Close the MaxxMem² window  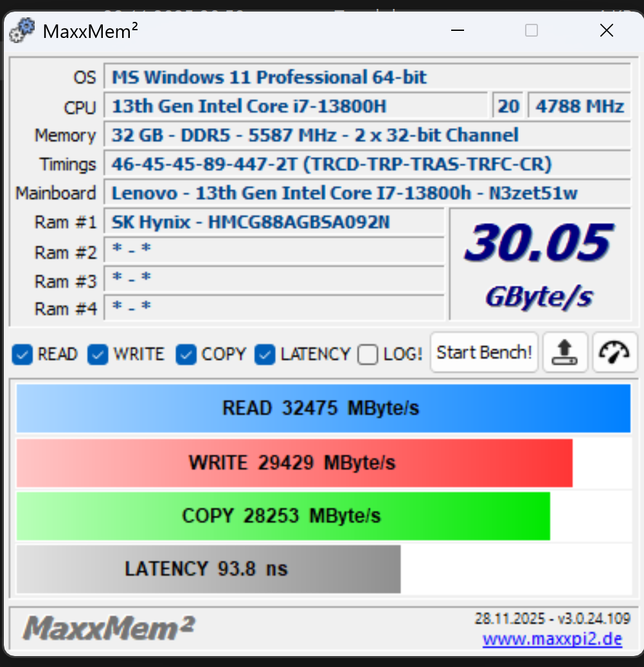coord(607,30)
